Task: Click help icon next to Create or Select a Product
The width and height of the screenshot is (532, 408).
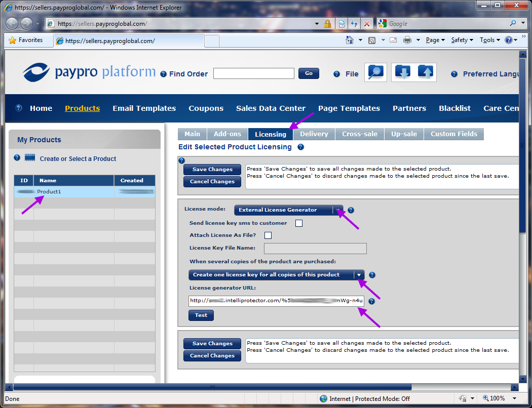Action: [17, 157]
